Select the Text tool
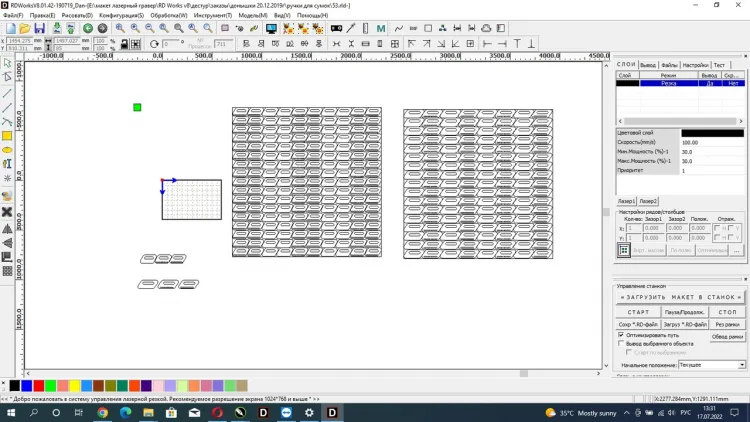 [x=7, y=164]
